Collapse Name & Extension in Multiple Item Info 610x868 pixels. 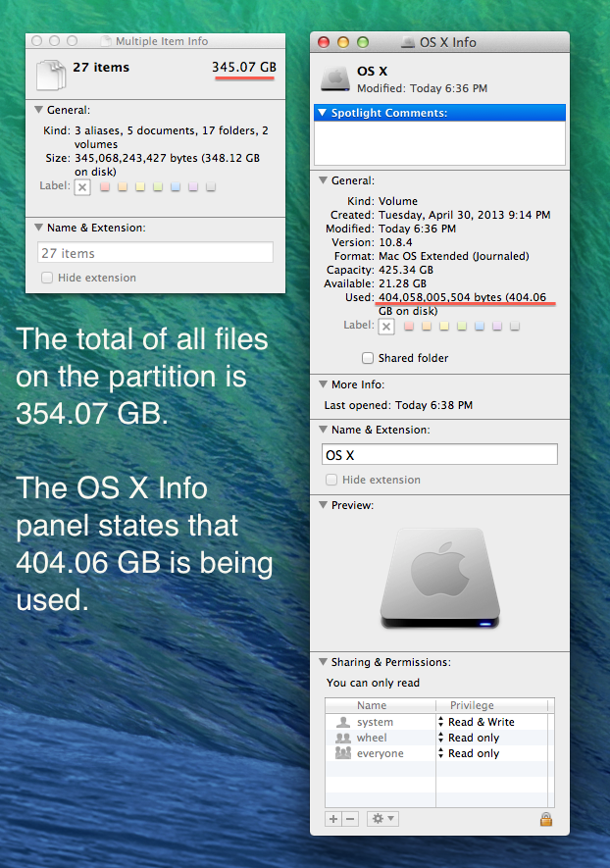pyautogui.click(x=39, y=227)
